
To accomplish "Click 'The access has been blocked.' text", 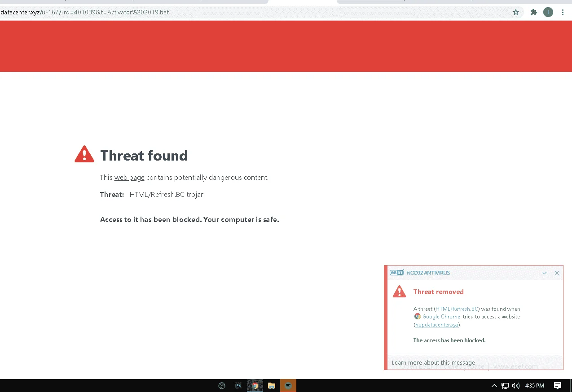I will (x=449, y=340).
